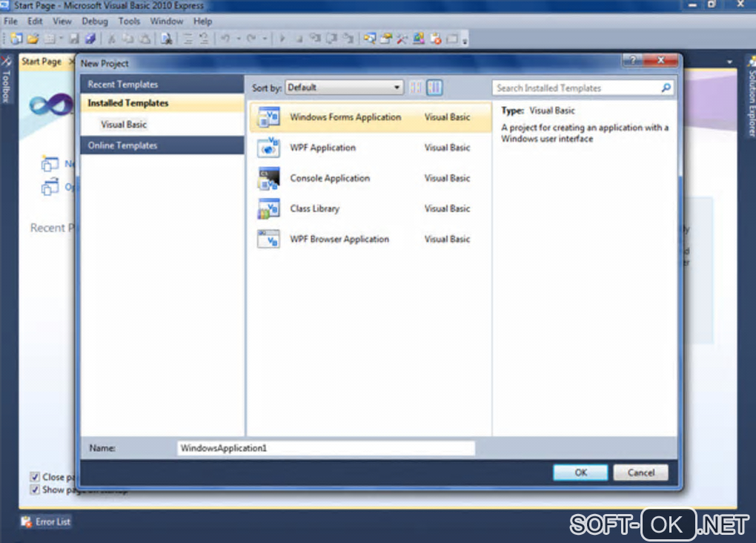Viewport: 756px width, 543px height.
Task: Open the Debug menu
Action: [95, 22]
